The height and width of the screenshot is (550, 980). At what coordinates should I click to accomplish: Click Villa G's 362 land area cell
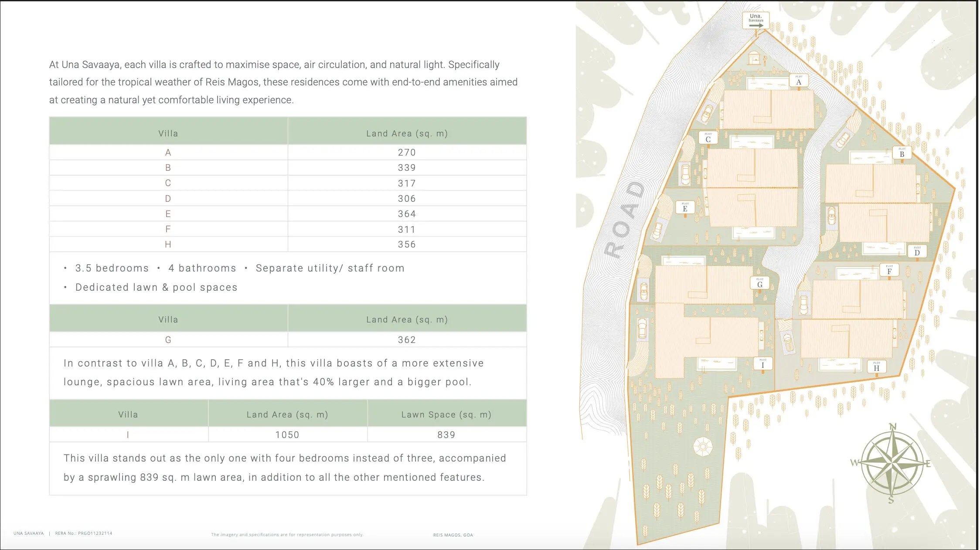click(x=407, y=340)
